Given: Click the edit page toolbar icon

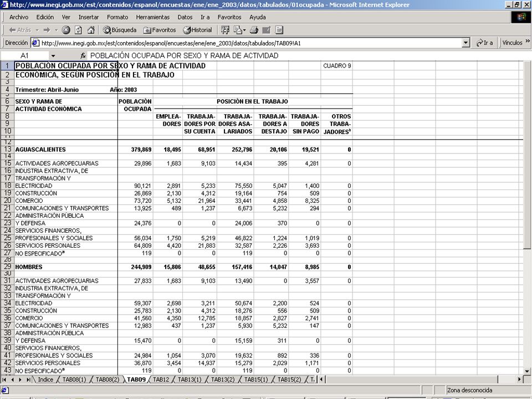Looking at the screenshot, I should tap(267, 30).
